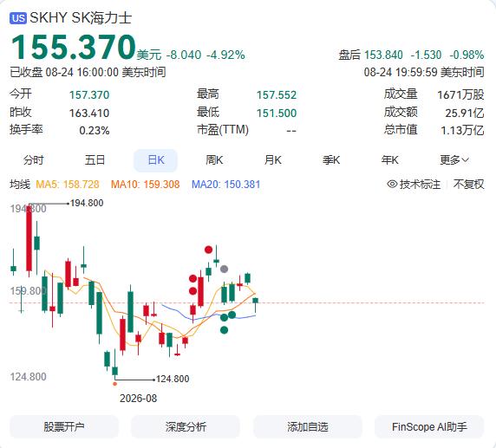Click the 深度分析 button

[x=186, y=427]
